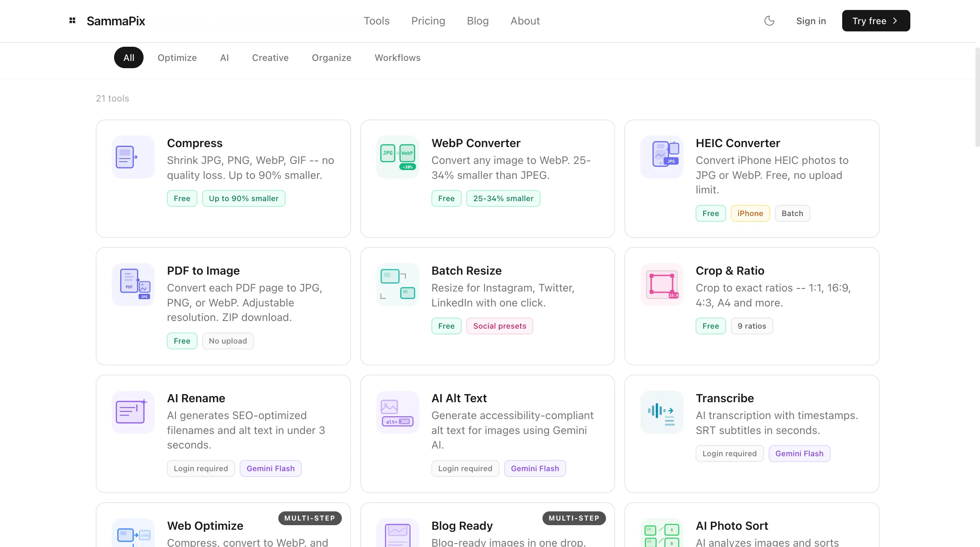Click the WebP Converter JPG-to-WebP icon
This screenshot has width=980, height=547.
click(x=397, y=157)
